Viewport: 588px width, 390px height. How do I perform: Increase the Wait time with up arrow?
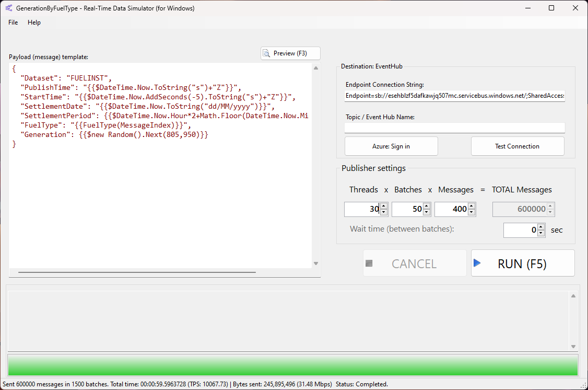541,227
